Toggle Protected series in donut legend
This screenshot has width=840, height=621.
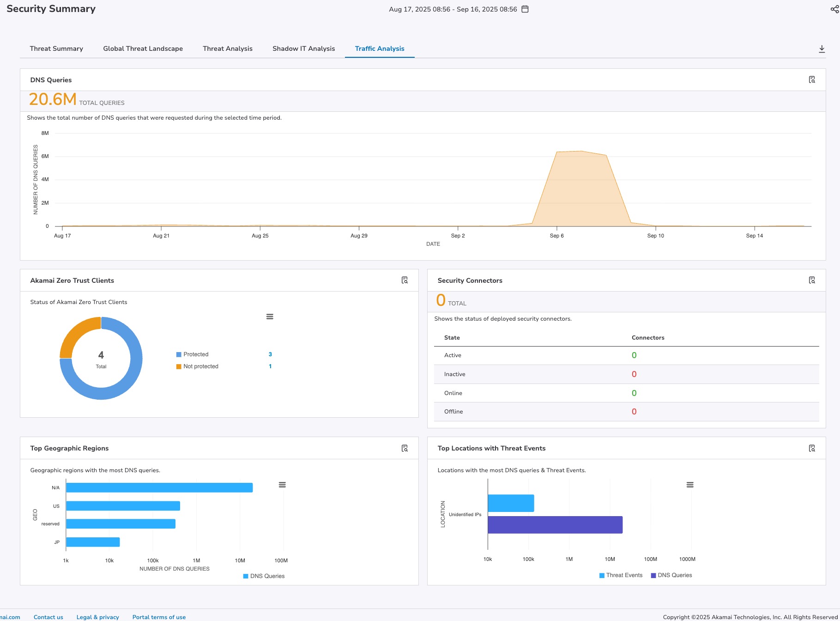tap(195, 354)
